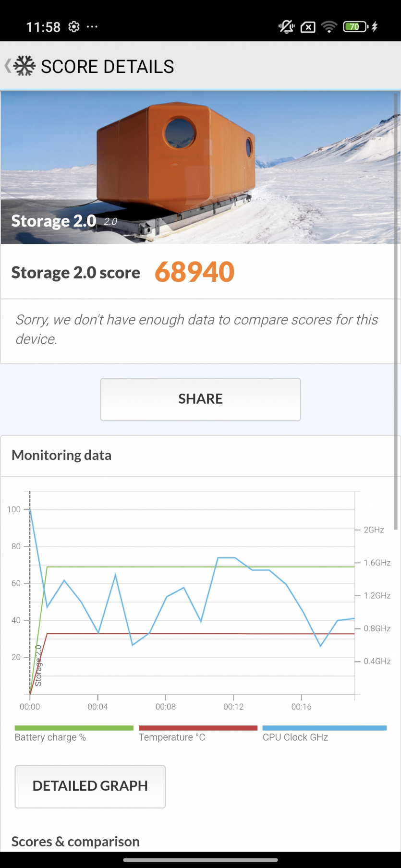The height and width of the screenshot is (868, 401).
Task: Tap the 00:08 marker on time axis
Action: coord(166,707)
